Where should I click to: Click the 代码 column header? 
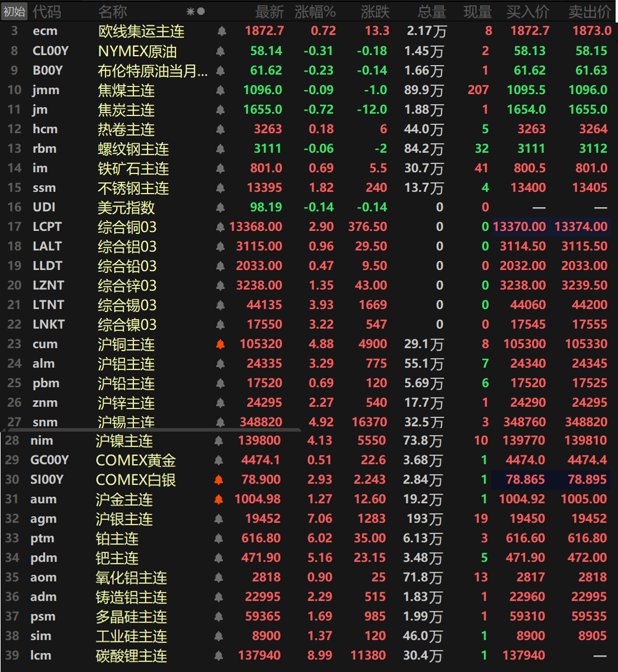[46, 11]
